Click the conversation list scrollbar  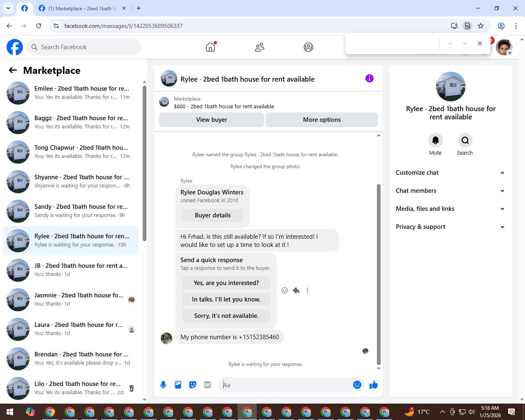point(144,163)
